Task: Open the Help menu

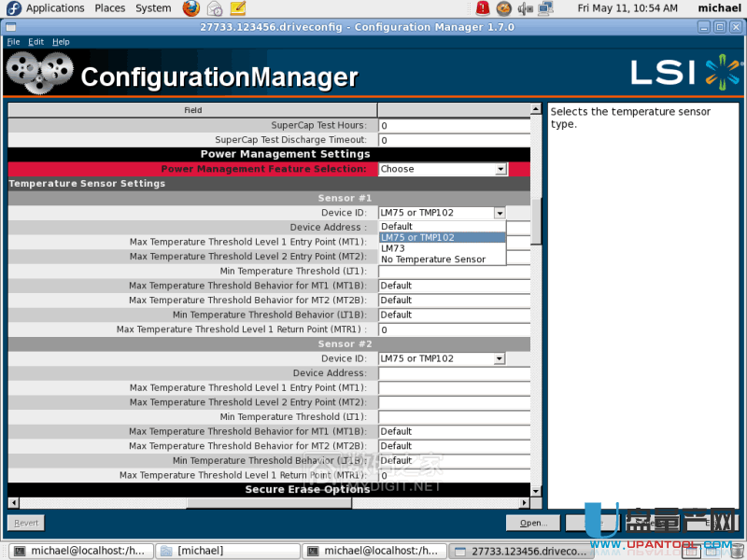Action: pos(61,42)
